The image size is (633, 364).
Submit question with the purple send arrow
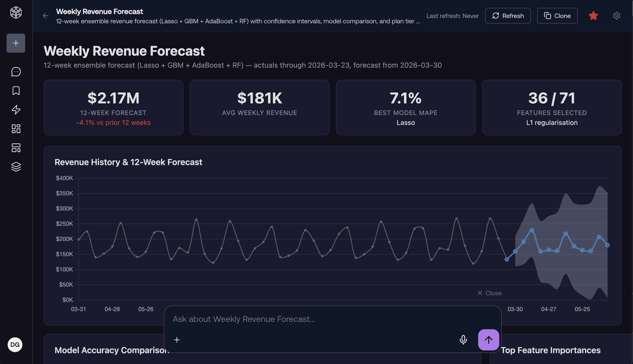click(x=488, y=340)
